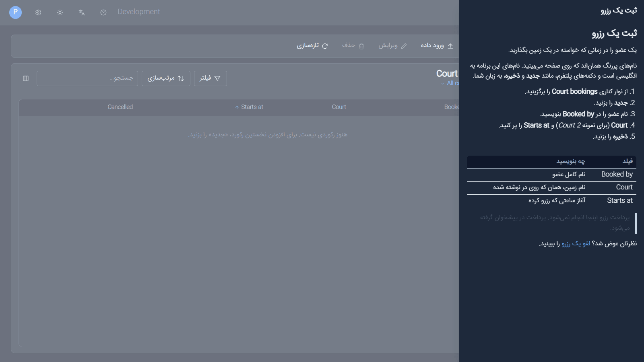644x362 pixels.
Task: Click the ویرایش edit button
Action: (x=392, y=46)
